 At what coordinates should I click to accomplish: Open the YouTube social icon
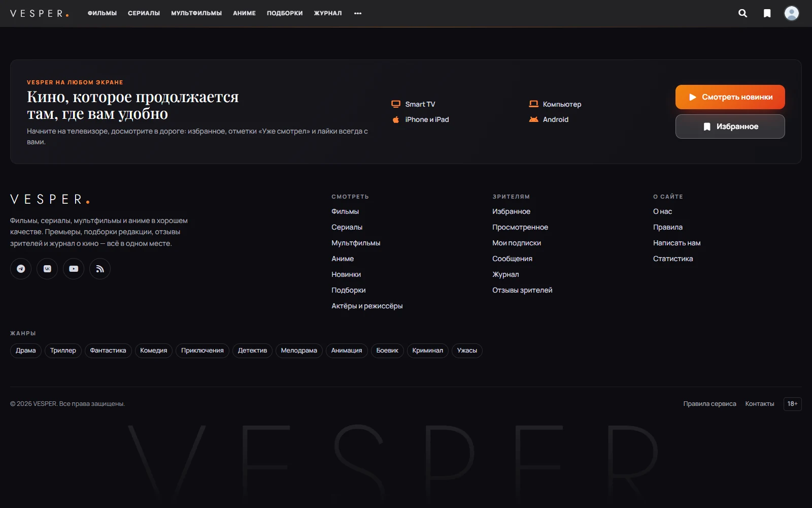click(x=74, y=269)
